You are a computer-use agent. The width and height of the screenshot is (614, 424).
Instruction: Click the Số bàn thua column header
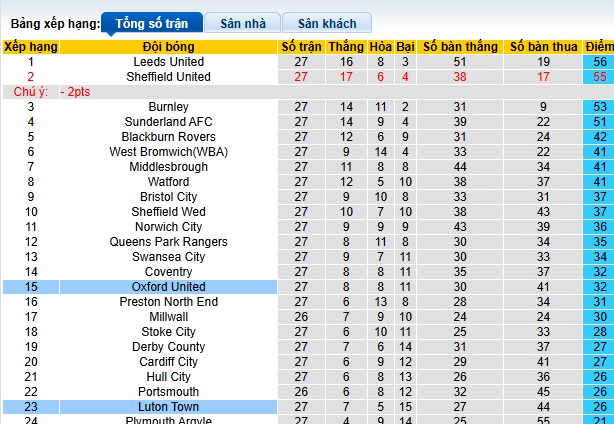pyautogui.click(x=543, y=47)
